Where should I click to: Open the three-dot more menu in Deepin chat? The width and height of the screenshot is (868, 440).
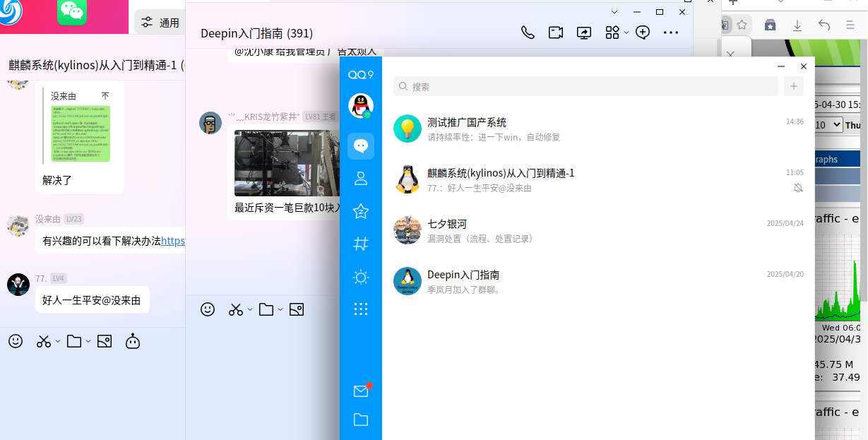tap(671, 32)
